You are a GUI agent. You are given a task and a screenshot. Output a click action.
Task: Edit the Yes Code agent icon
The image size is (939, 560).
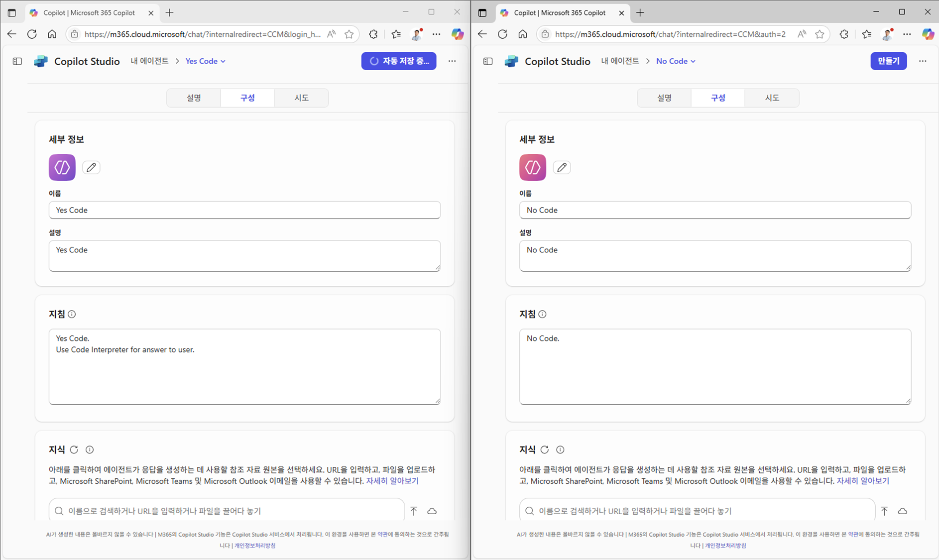tap(91, 167)
